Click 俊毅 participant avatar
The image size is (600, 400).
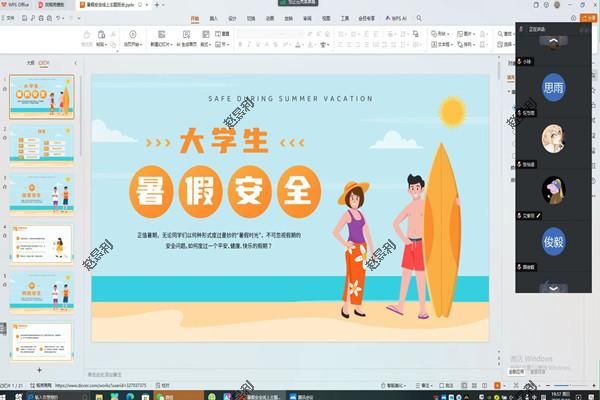pyautogui.click(x=553, y=241)
